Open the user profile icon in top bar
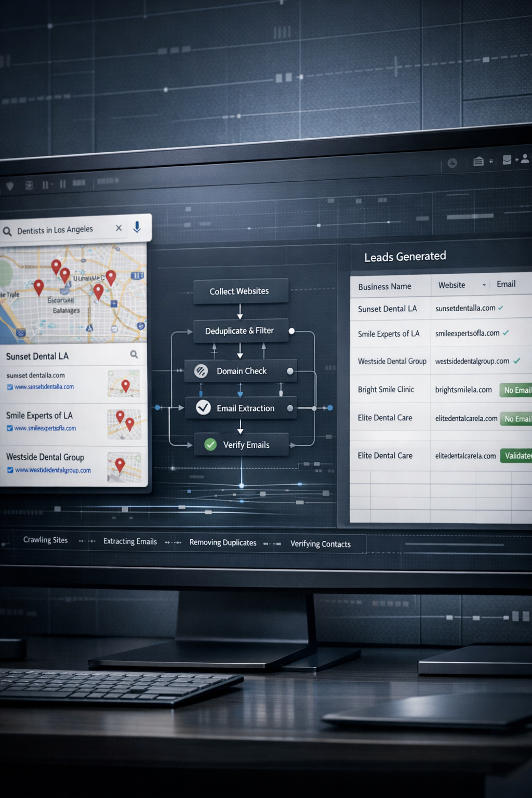Viewport: 532px width, 798px height. coord(525,159)
